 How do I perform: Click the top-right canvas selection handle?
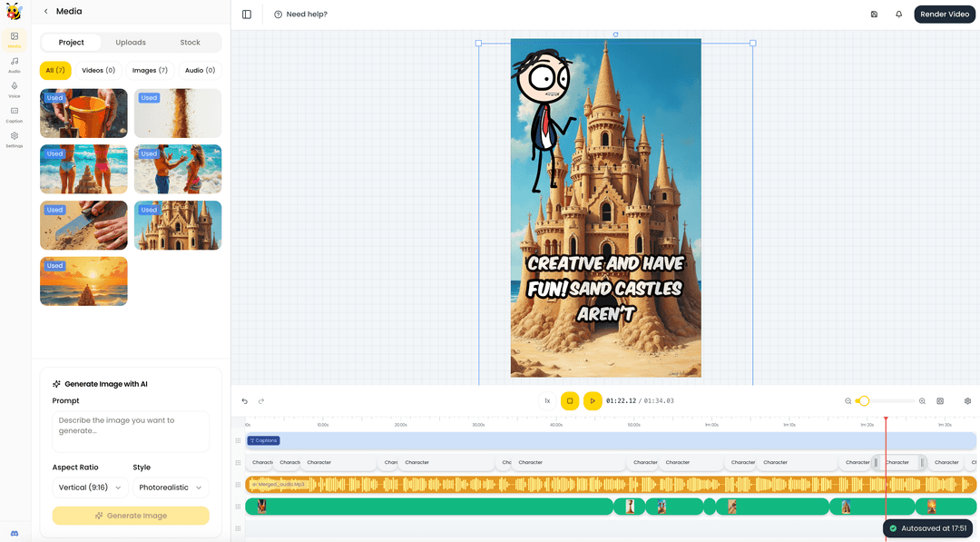[x=753, y=44]
